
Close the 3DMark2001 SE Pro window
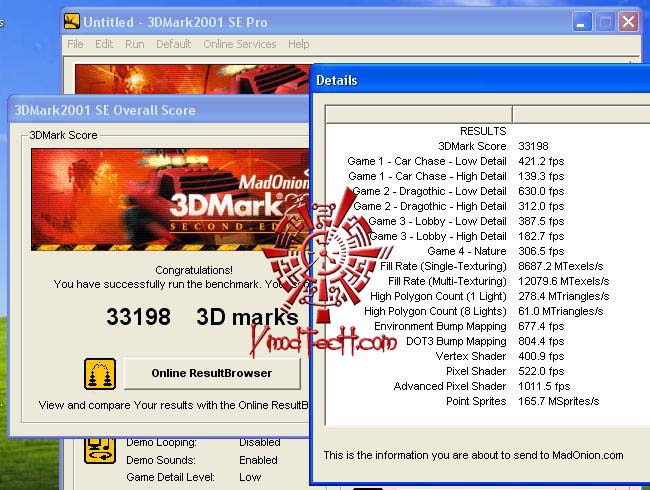(628, 22)
